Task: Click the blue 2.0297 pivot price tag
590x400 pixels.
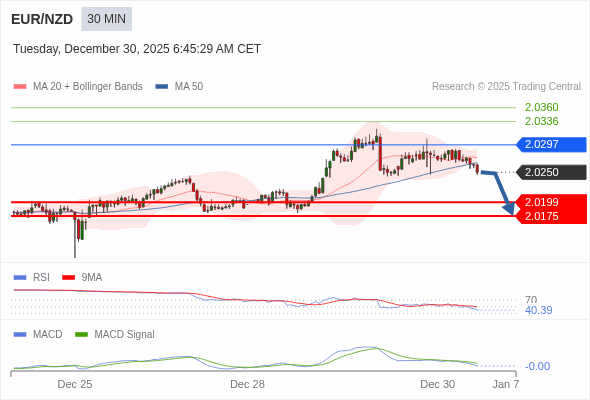Action: (551, 144)
